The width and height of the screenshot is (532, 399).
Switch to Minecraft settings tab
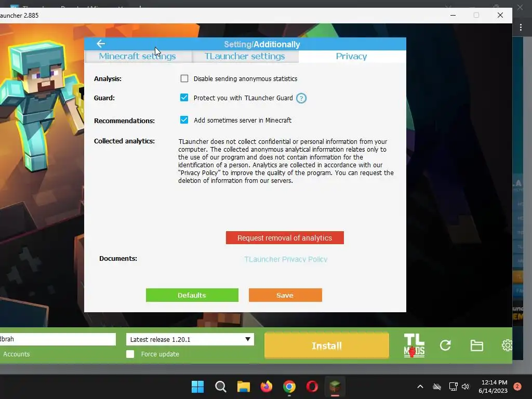pos(137,56)
